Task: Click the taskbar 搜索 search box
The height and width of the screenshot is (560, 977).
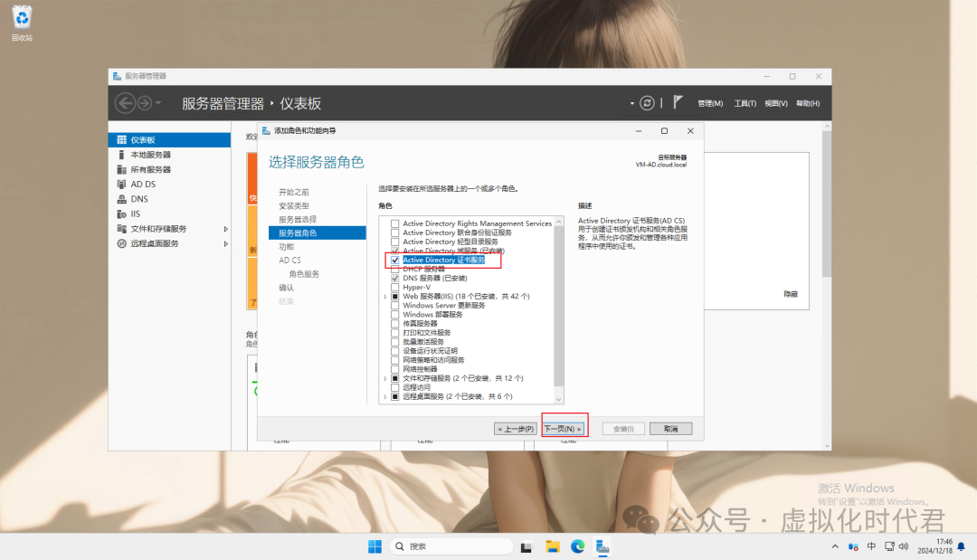Action: tap(451, 546)
